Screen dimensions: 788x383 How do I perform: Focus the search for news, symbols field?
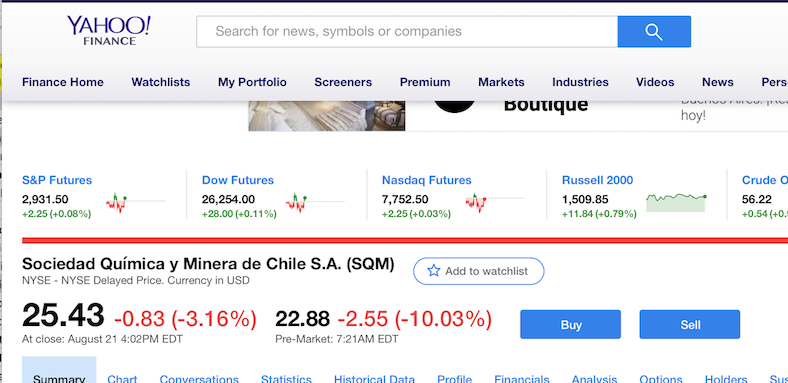407,32
